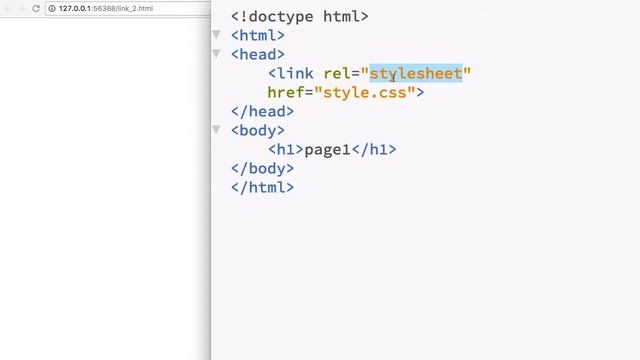Image resolution: width=640 pixels, height=360 pixels.
Task: Reload the page with the refresh icon
Action: (36, 9)
